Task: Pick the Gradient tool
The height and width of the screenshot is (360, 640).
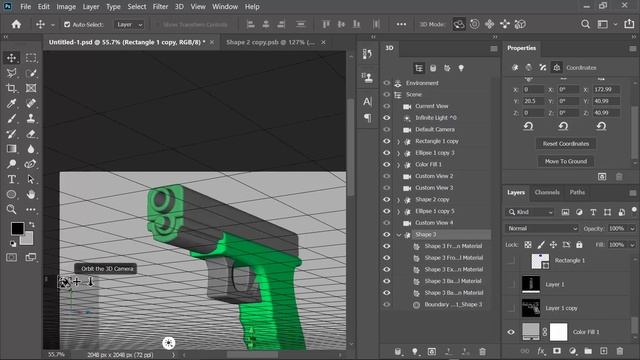Action: pyautogui.click(x=11, y=149)
